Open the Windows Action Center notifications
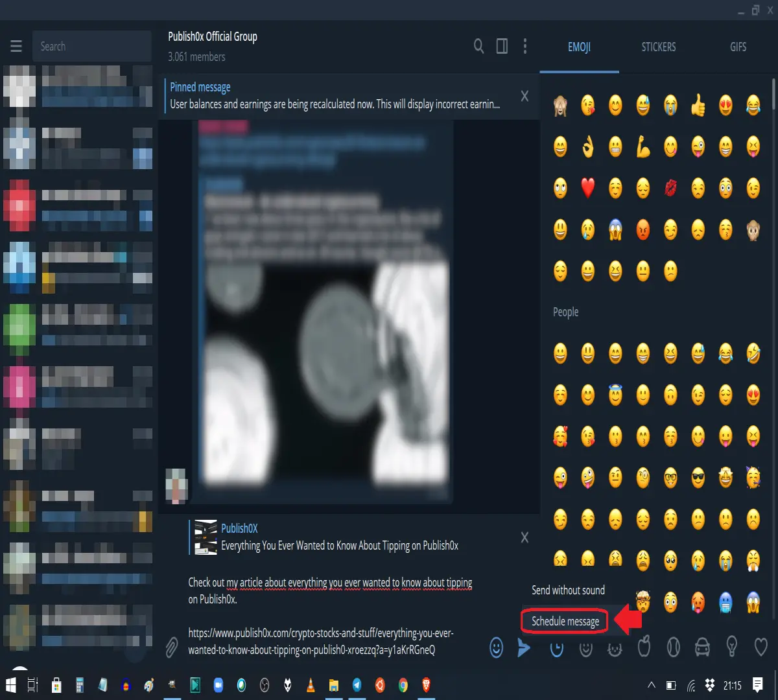 (x=758, y=685)
